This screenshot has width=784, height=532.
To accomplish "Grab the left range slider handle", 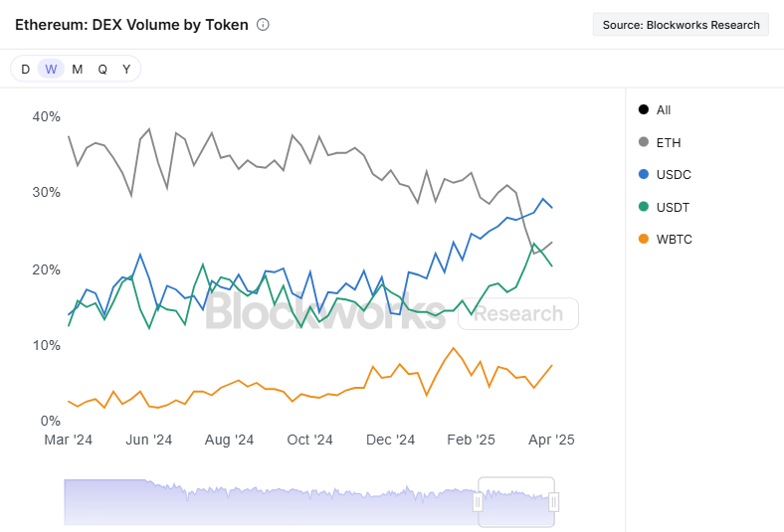I will (x=478, y=502).
